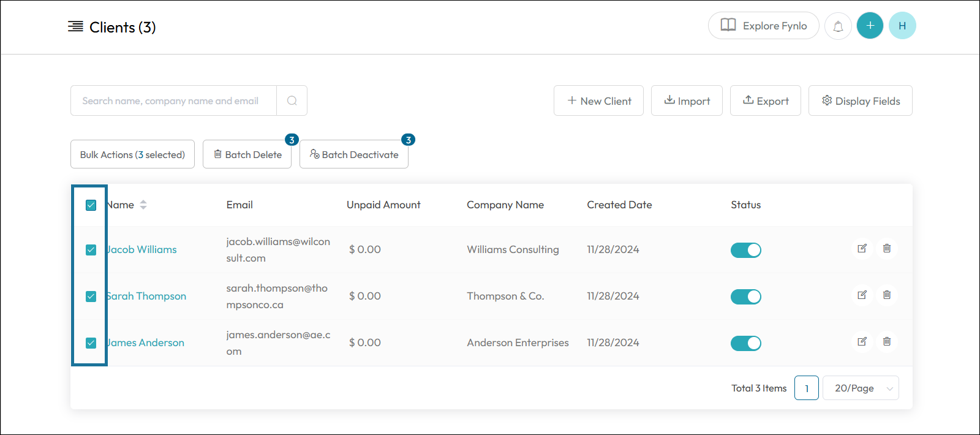980x435 pixels.
Task: Open the Jacob Williams client link
Action: 141,249
